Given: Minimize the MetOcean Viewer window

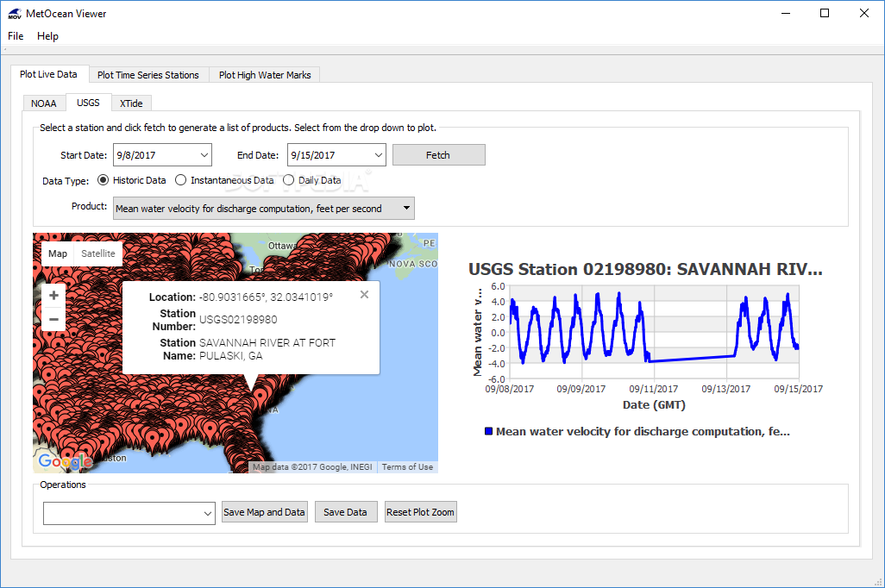Looking at the screenshot, I should 785,13.
